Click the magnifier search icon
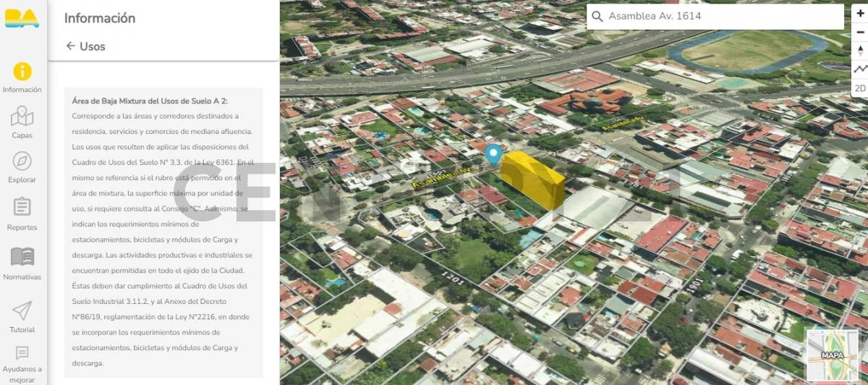 [597, 16]
